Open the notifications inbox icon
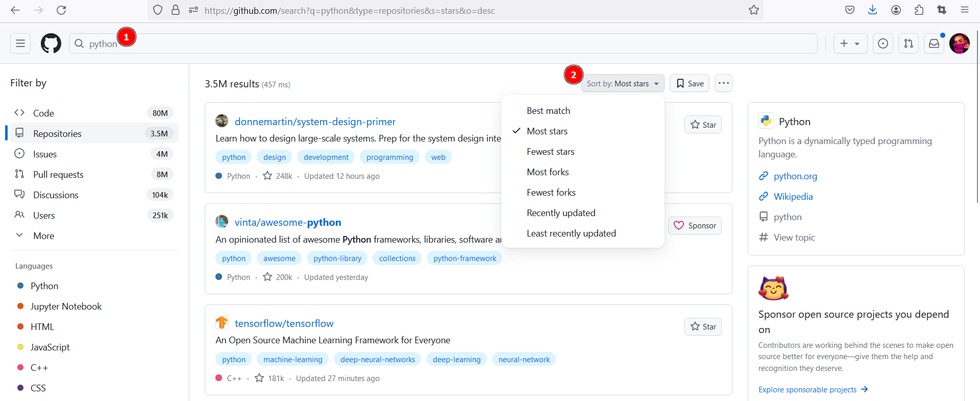The image size is (980, 401). (934, 43)
